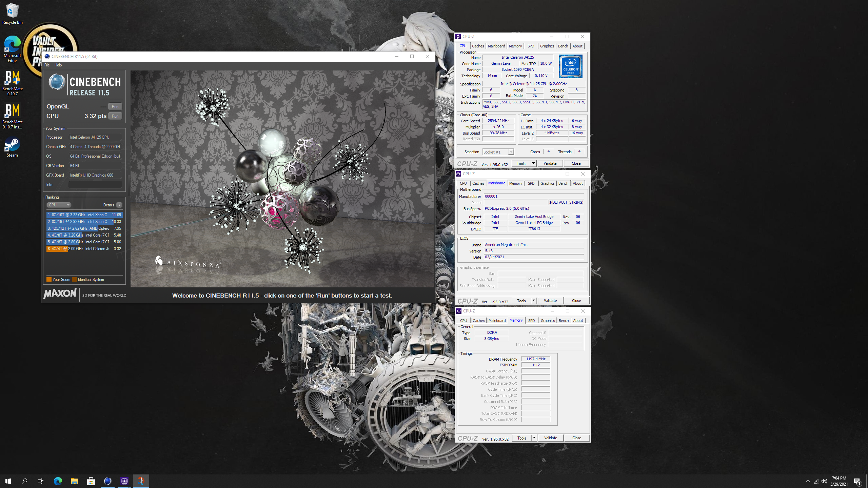
Task: Click the Your Score orange legend swatch
Action: (49, 280)
